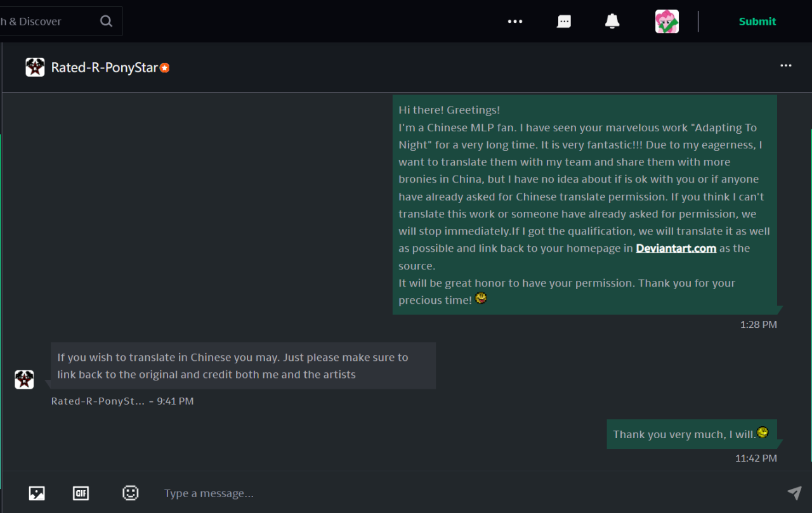
Task: Click the green Submit button
Action: point(757,22)
